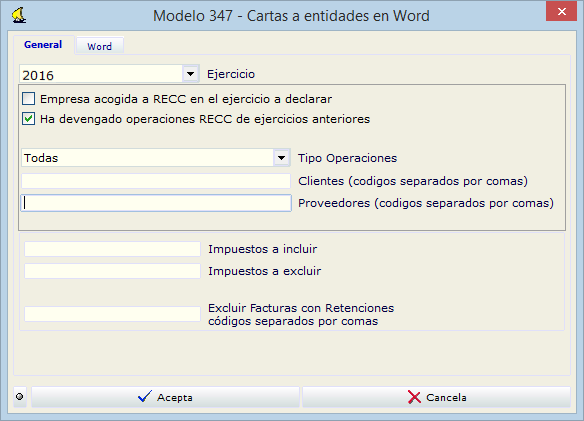Confirm with the Acepta button
584x421 pixels.
165,397
